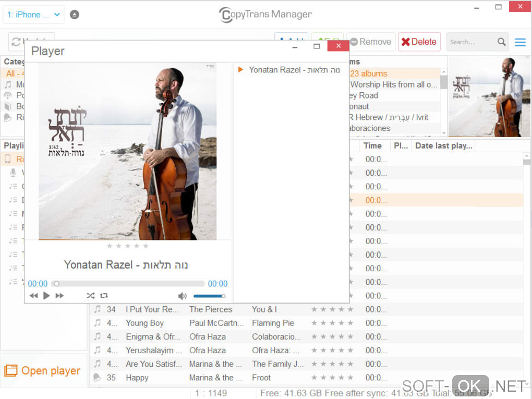Click the Player playlist play arrow icon
The height and width of the screenshot is (399, 532).
click(240, 69)
